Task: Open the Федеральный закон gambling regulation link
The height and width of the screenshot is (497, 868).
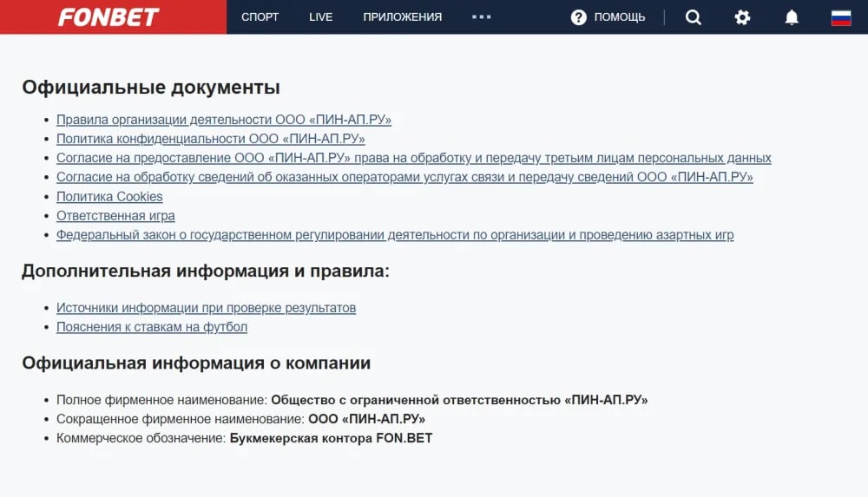Action: 395,235
